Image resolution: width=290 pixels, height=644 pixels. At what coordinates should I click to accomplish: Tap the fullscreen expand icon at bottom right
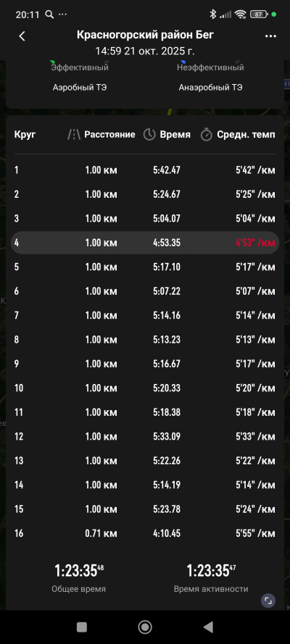[x=268, y=601]
